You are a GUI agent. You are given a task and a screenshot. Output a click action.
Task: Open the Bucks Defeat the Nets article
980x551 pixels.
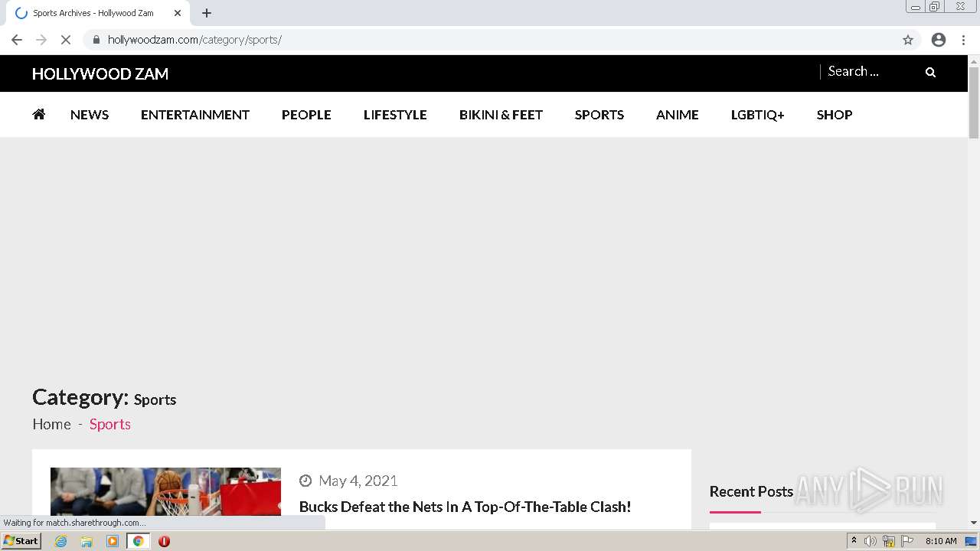[x=465, y=507]
